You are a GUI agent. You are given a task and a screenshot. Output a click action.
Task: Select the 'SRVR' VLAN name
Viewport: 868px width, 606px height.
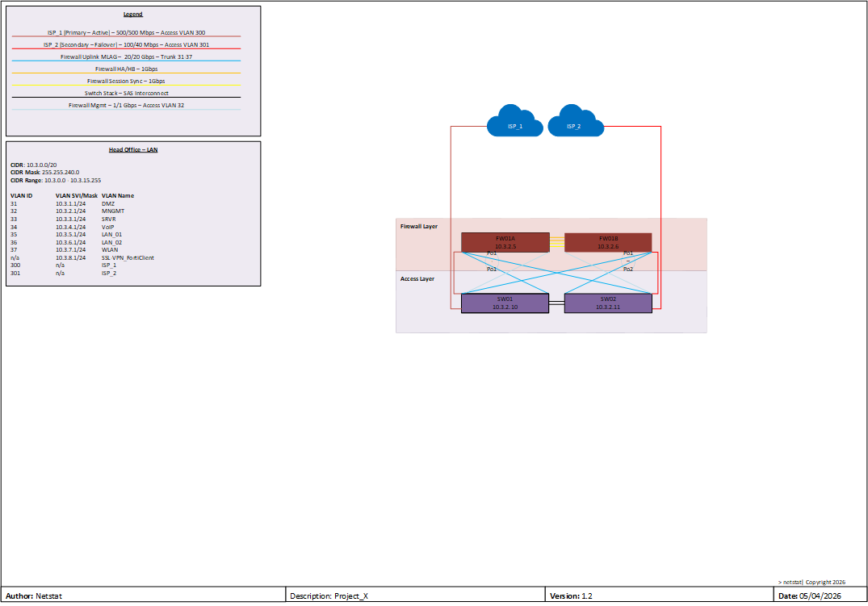(x=108, y=219)
